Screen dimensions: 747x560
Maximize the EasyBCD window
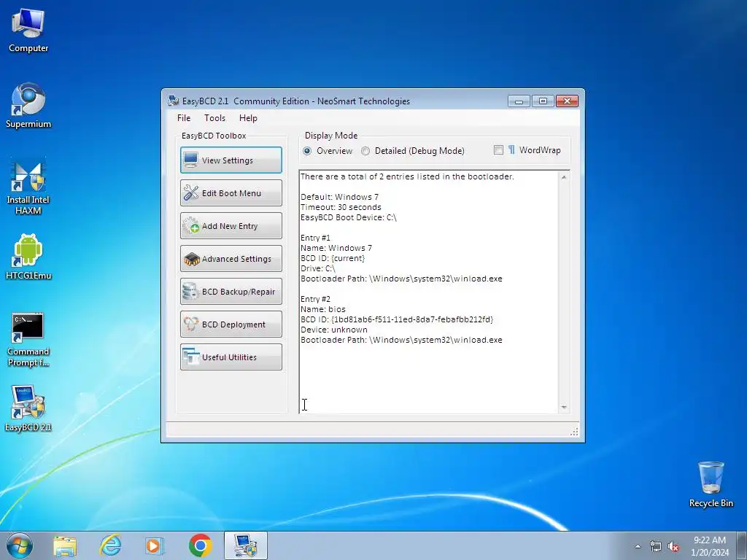[543, 101]
